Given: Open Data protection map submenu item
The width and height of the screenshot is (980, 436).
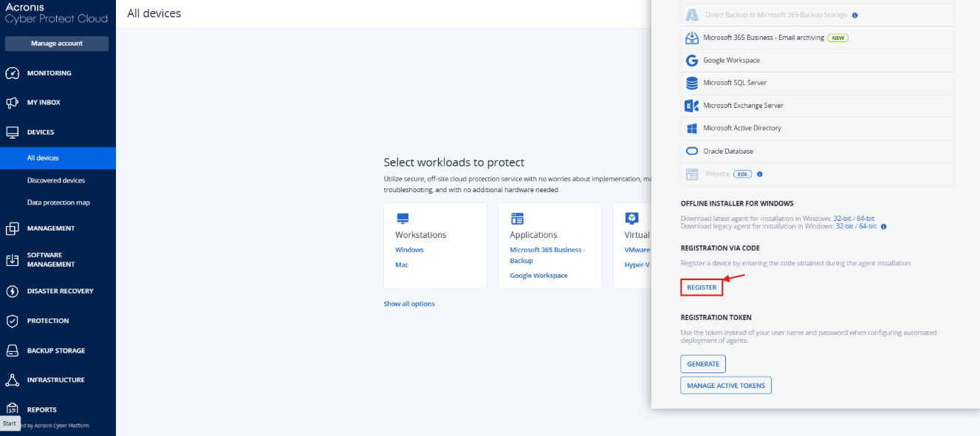Looking at the screenshot, I should point(58,202).
